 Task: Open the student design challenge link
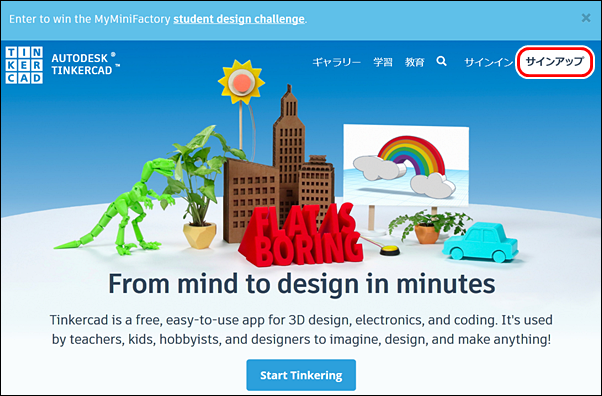239,19
